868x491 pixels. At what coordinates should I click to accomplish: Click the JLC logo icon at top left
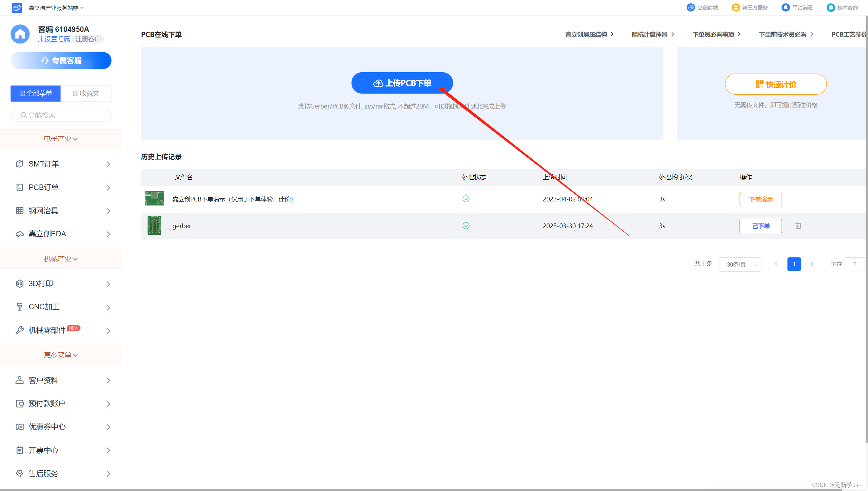[x=17, y=7]
